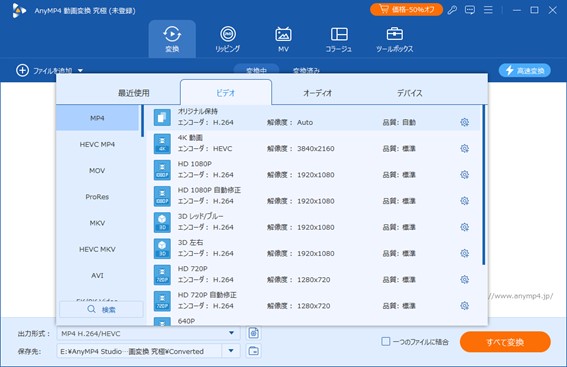Open settings gear for オリジナル保持

pos(465,122)
